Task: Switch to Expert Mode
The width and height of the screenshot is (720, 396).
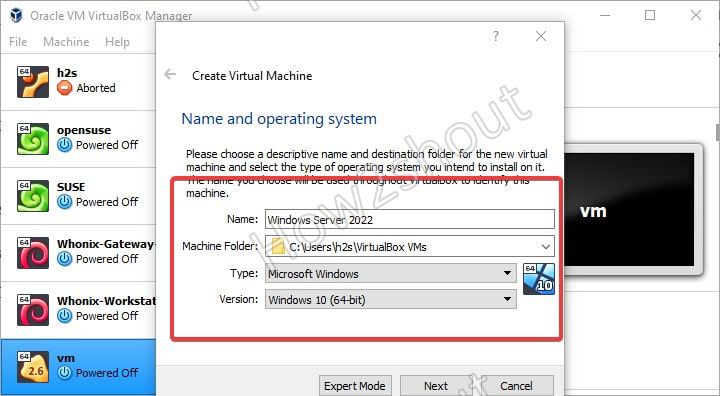Action: 355,385
